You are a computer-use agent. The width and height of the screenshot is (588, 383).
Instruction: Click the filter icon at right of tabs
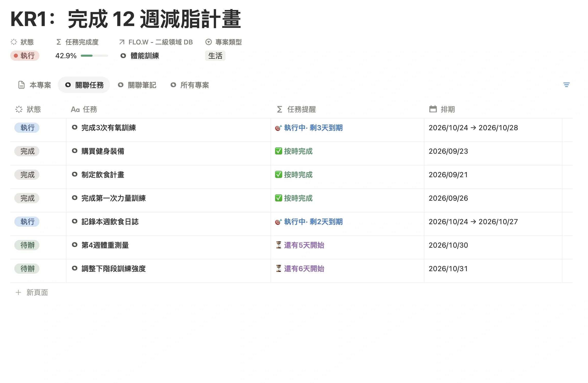[x=566, y=85]
